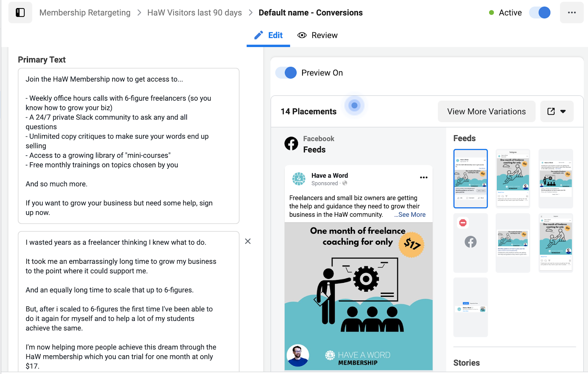Switch off the Active ad status toggle
This screenshot has height=374, width=588.
pyautogui.click(x=540, y=12)
